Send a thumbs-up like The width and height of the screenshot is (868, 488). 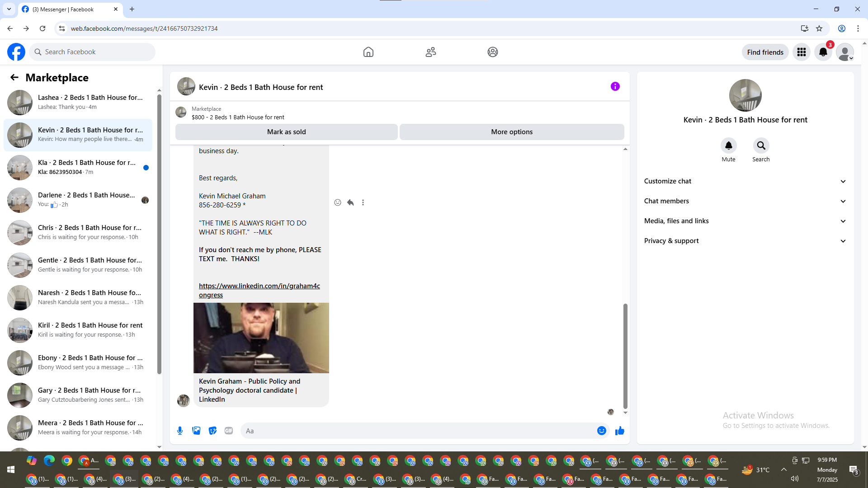(x=619, y=431)
